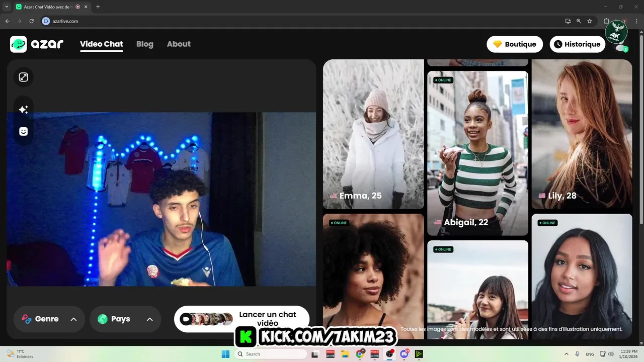The image size is (644, 362).
Task: Show hidden system tray icons
Action: (x=567, y=354)
